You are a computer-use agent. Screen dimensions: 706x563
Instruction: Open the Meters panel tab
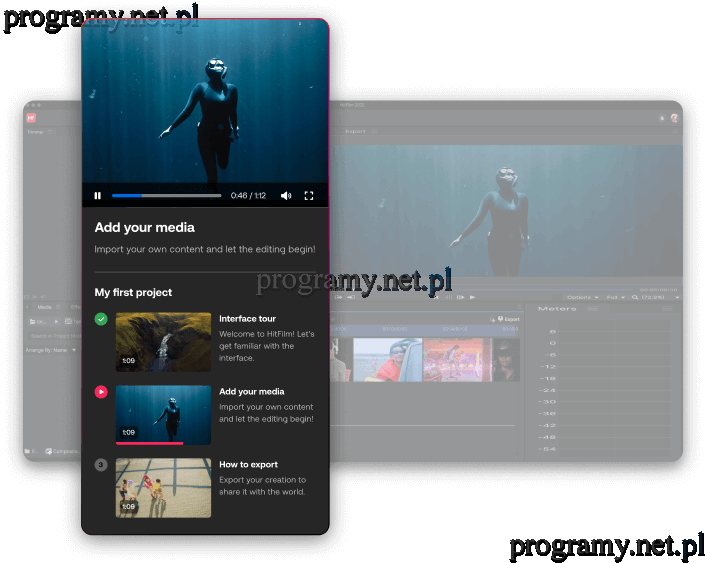(x=556, y=309)
